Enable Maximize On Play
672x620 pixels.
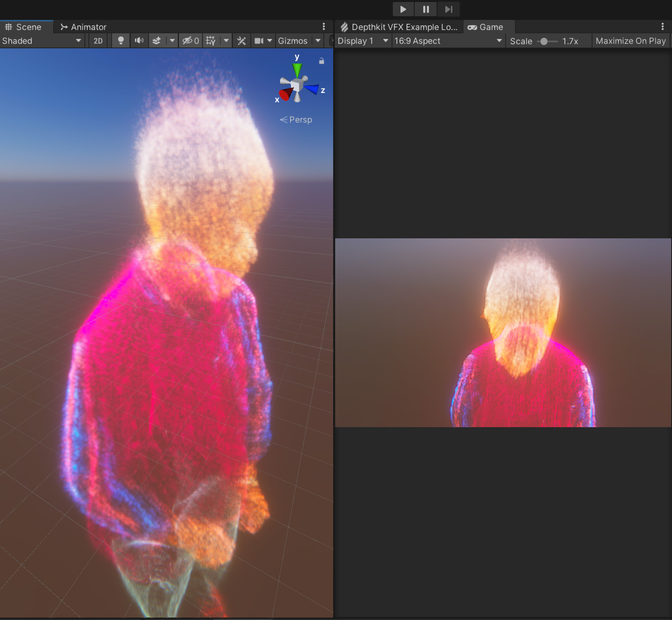(x=630, y=41)
